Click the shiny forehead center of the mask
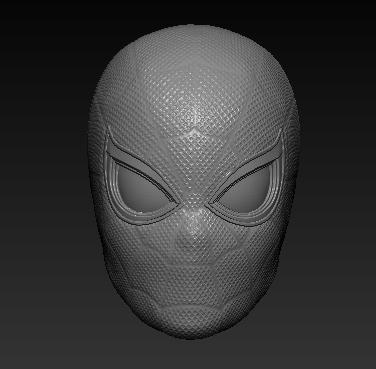 coord(195,113)
